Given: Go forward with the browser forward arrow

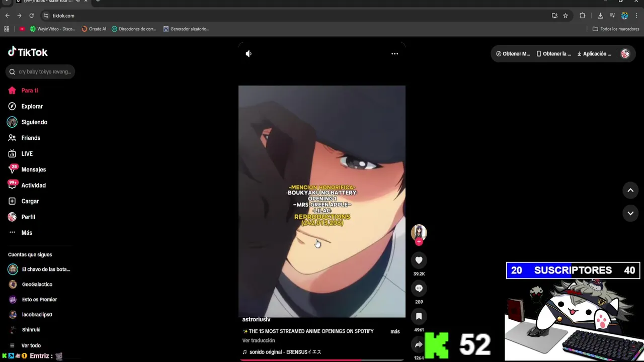Looking at the screenshot, I should coord(19,16).
